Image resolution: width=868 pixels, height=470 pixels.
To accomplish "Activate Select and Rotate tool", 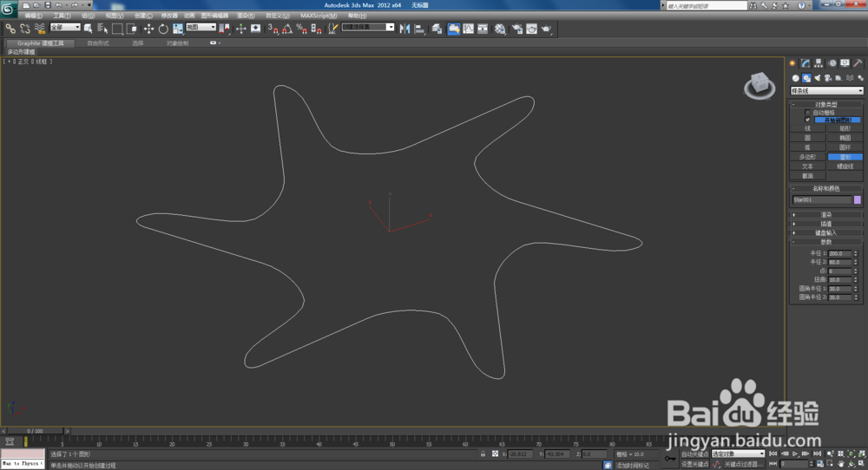I will point(163,29).
